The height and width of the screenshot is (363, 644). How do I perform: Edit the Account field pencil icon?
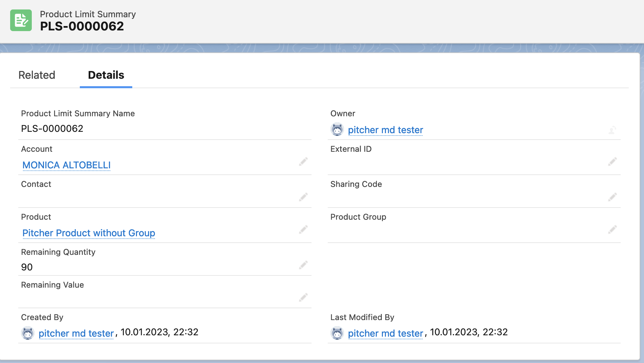[303, 162]
